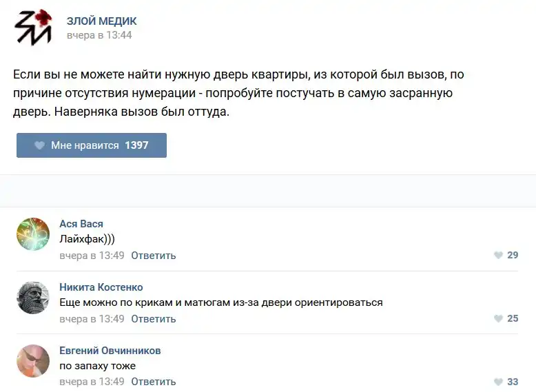
Task: Click the timestamp on Никита Костенко's comment
Action: pyautogui.click(x=92, y=319)
